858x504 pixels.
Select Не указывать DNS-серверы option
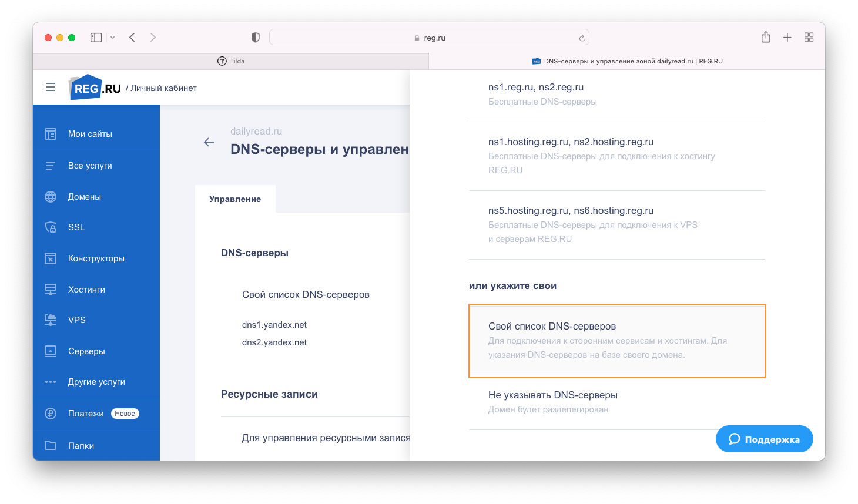(617, 402)
